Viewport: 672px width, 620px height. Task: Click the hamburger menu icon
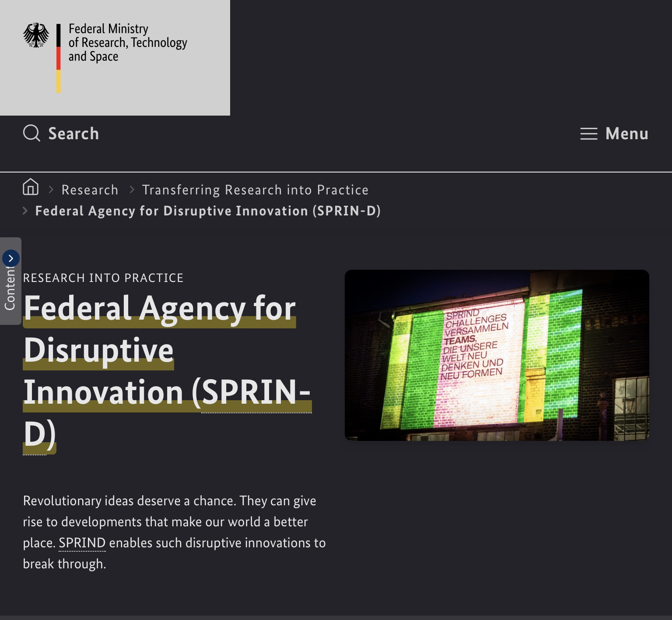pos(588,134)
